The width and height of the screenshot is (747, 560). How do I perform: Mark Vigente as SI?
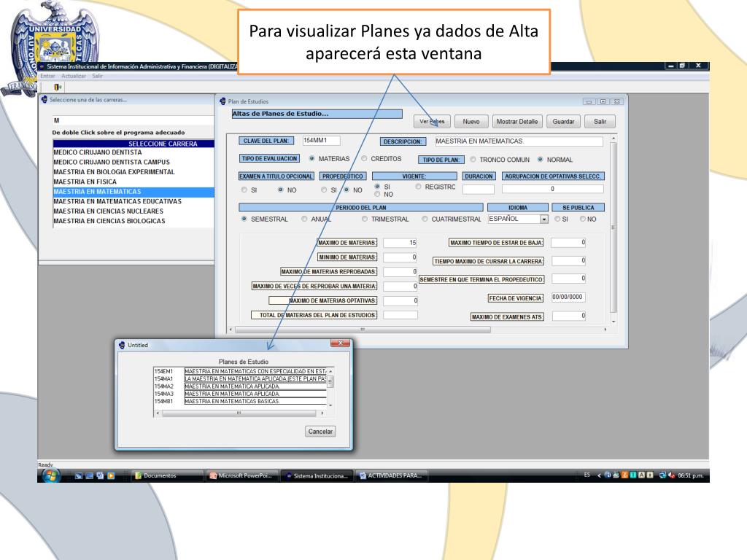click(x=377, y=187)
